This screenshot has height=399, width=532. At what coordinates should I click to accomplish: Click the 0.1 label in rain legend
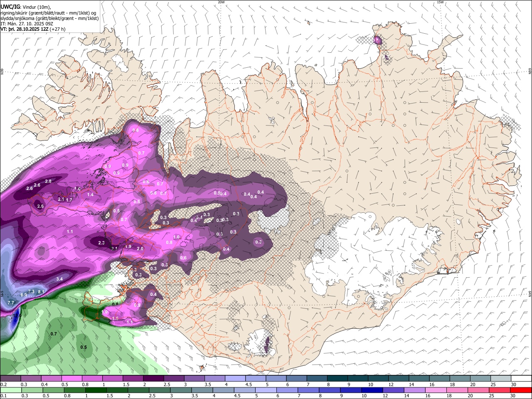[x=3, y=396]
